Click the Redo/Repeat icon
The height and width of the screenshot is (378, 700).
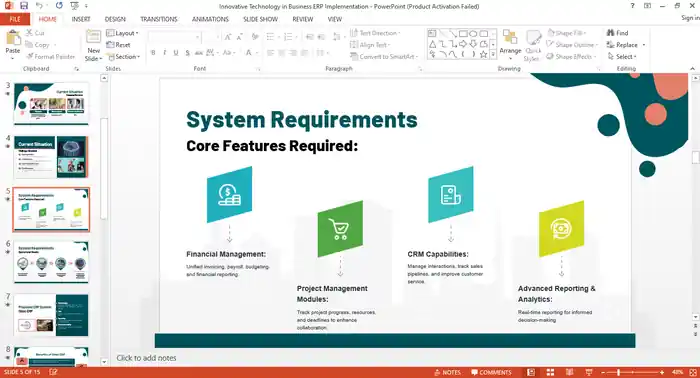59,6
